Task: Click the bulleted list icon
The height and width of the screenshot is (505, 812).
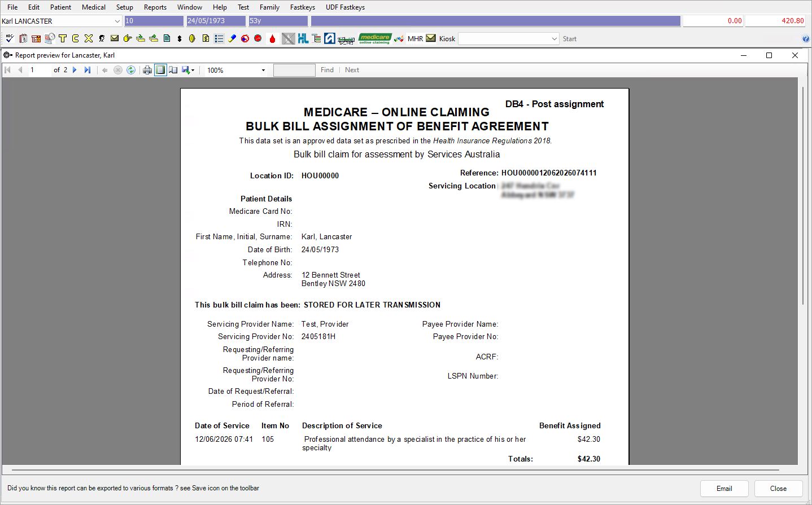Action: point(219,38)
